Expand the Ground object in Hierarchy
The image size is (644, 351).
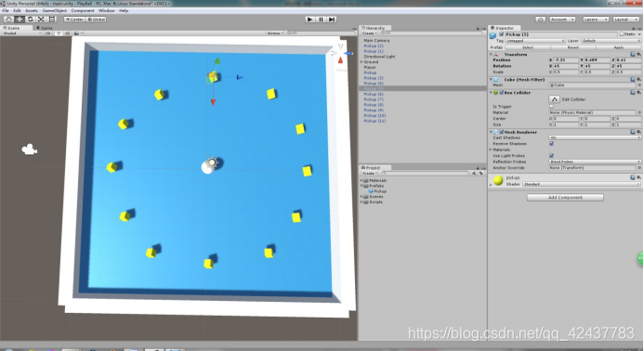coord(361,62)
